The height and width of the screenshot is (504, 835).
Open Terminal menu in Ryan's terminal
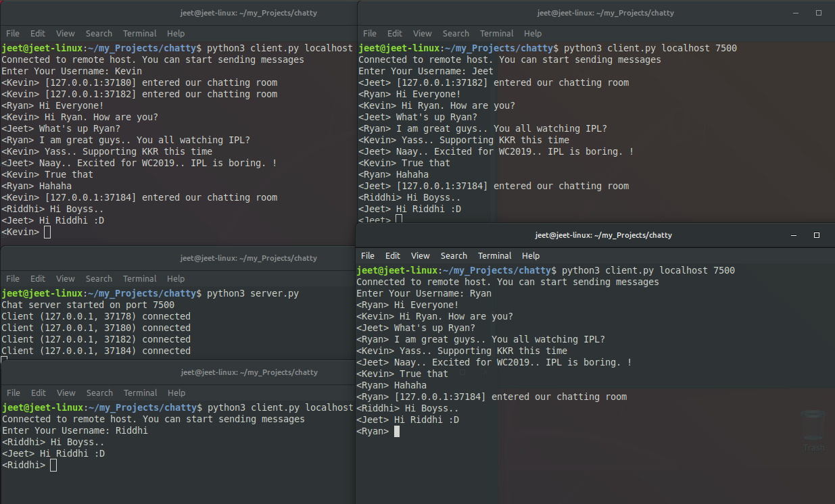[495, 255]
